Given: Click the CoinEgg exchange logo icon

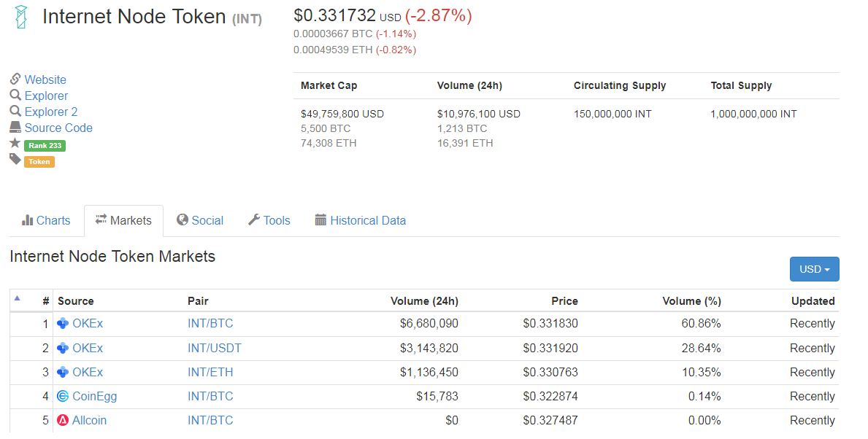Looking at the screenshot, I should 63,397.
